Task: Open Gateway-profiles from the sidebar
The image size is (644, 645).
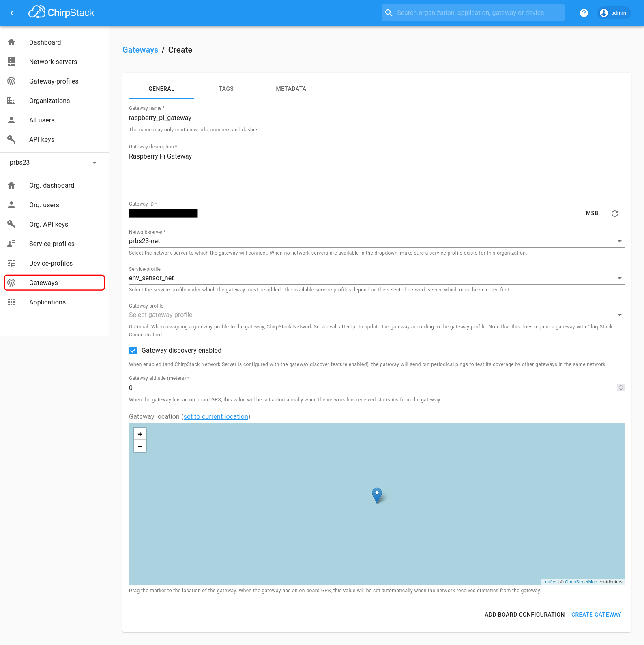Action: (x=54, y=81)
